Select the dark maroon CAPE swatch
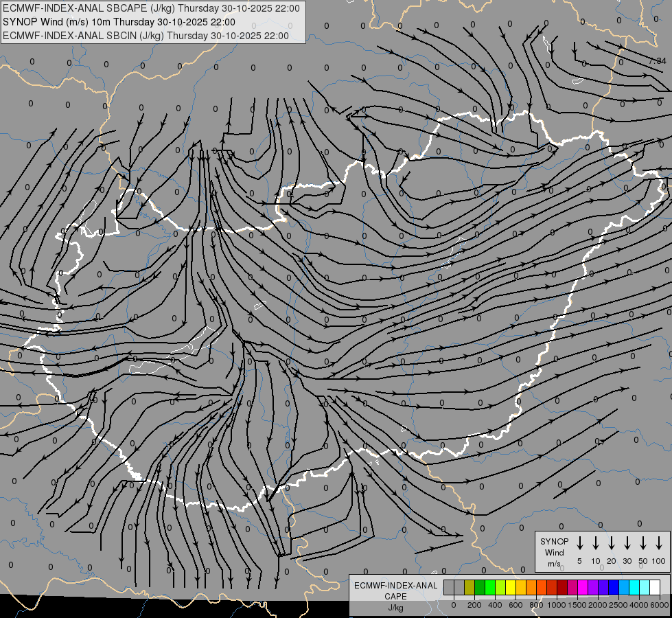 562,587
